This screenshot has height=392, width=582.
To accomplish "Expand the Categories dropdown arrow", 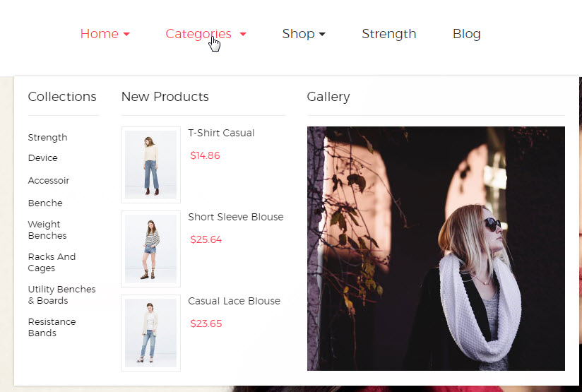I will point(243,34).
